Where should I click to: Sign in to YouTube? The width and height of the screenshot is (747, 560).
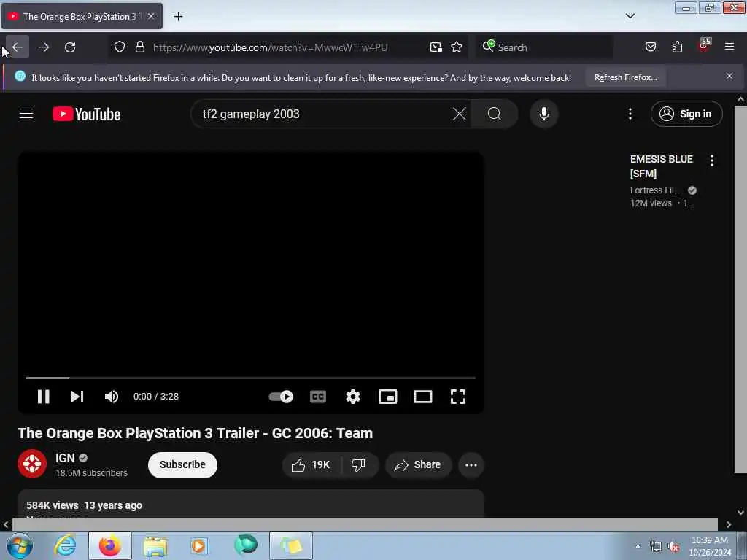pyautogui.click(x=686, y=114)
